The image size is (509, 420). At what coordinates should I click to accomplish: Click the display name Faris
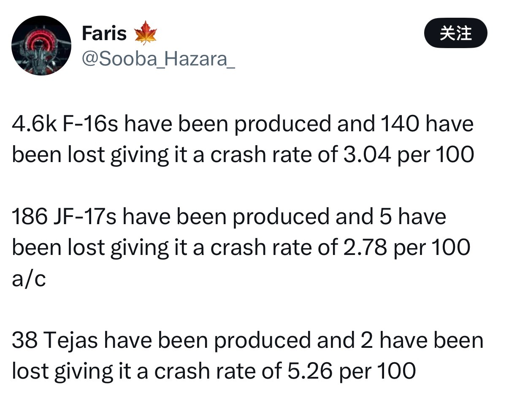point(104,33)
